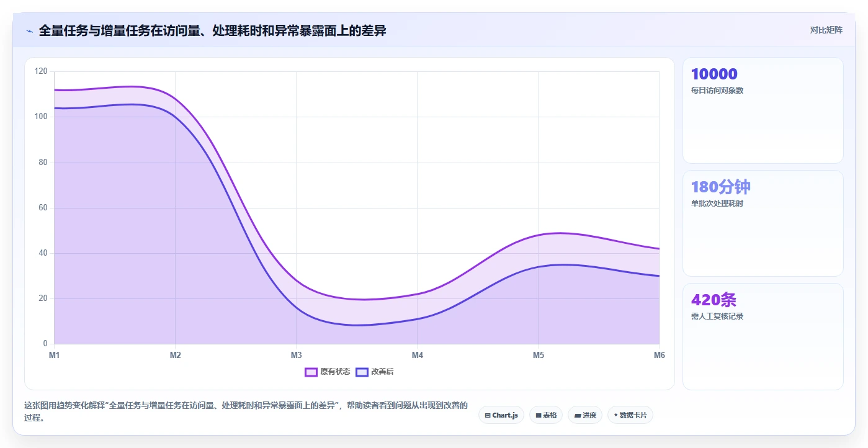Click the 60 y-axis value
Viewport: 868px width, 448px height.
pos(43,208)
